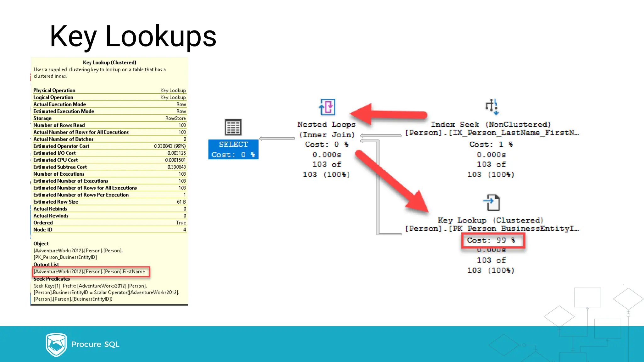Click the 'Key Lookups' slide title

click(133, 36)
